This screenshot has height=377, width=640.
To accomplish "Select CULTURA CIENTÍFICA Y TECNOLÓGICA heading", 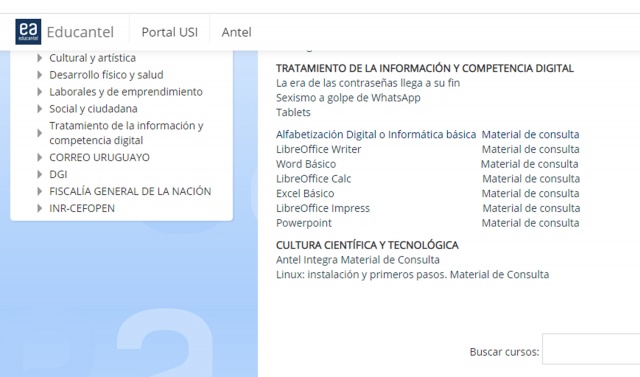I will [x=367, y=245].
